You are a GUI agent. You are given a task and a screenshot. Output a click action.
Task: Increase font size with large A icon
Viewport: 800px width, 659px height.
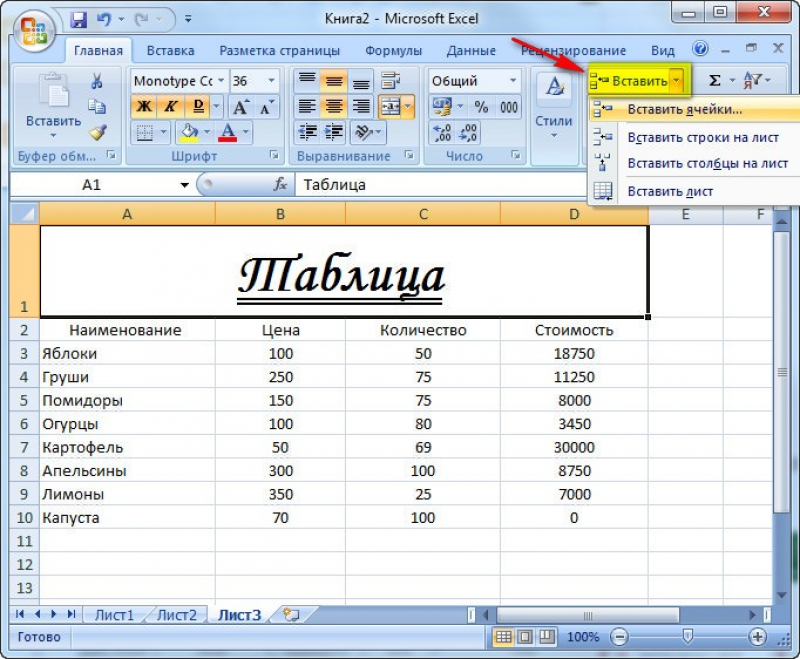click(241, 107)
